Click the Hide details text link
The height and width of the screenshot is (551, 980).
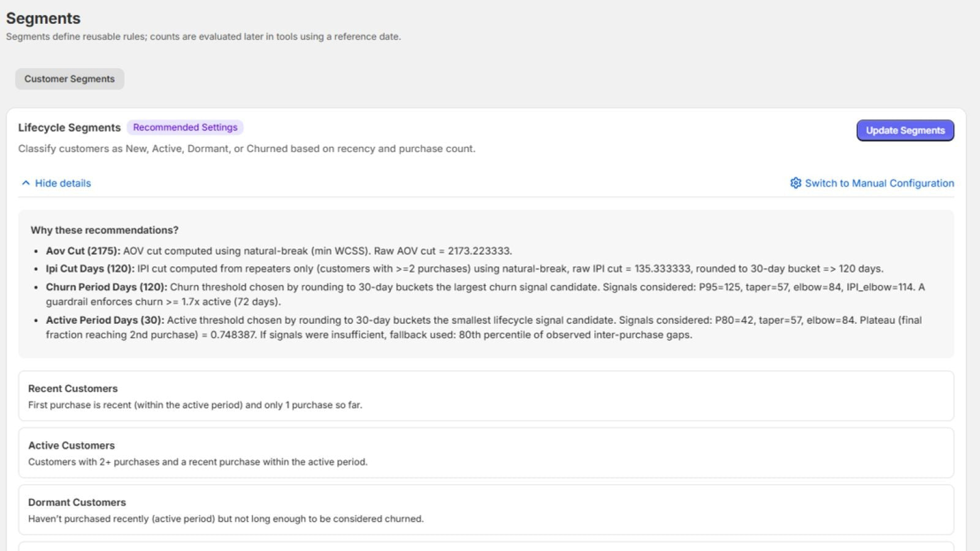pos(62,183)
